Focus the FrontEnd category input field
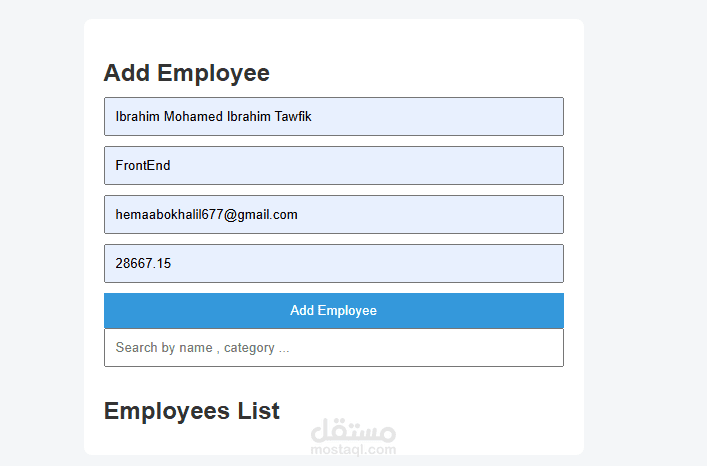The height and width of the screenshot is (466, 707). [x=333, y=165]
